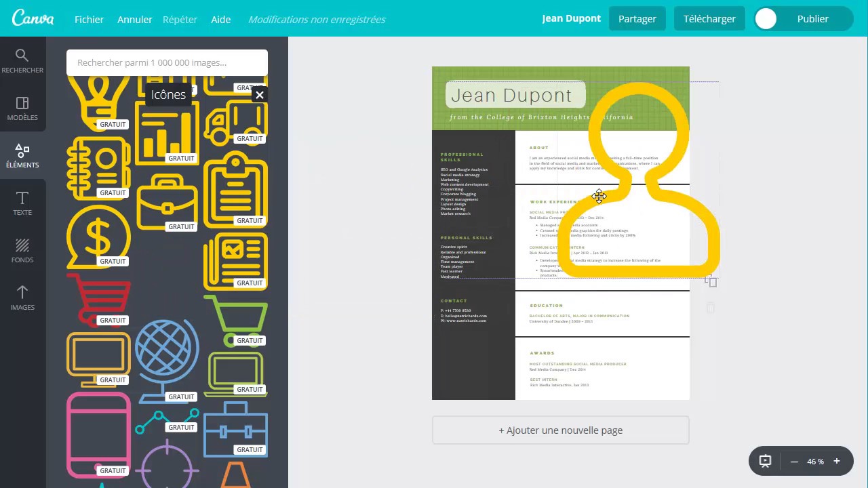Select the PROFESSIONAL SKILLS heading on the resume
Viewport: 868px width, 488px height.
(462, 157)
